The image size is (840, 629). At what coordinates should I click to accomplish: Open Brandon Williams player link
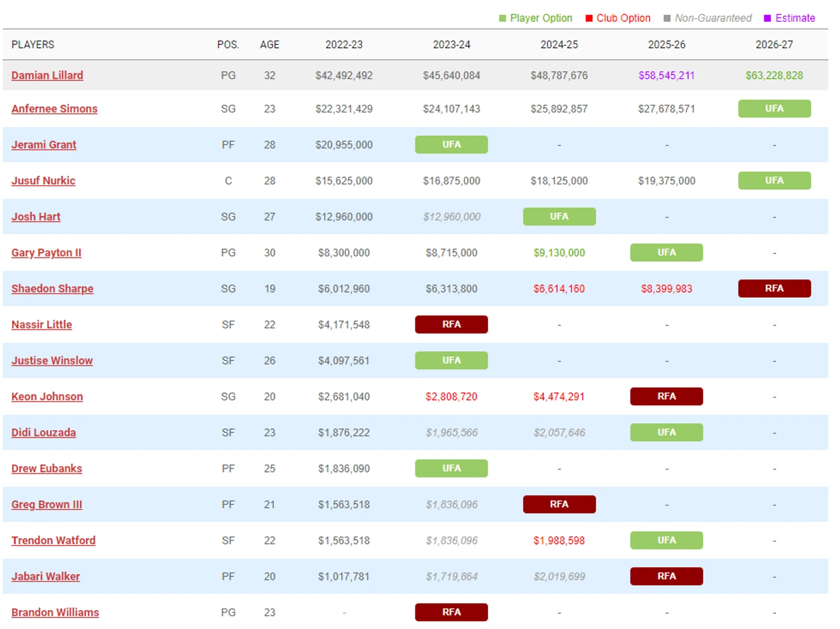click(55, 612)
